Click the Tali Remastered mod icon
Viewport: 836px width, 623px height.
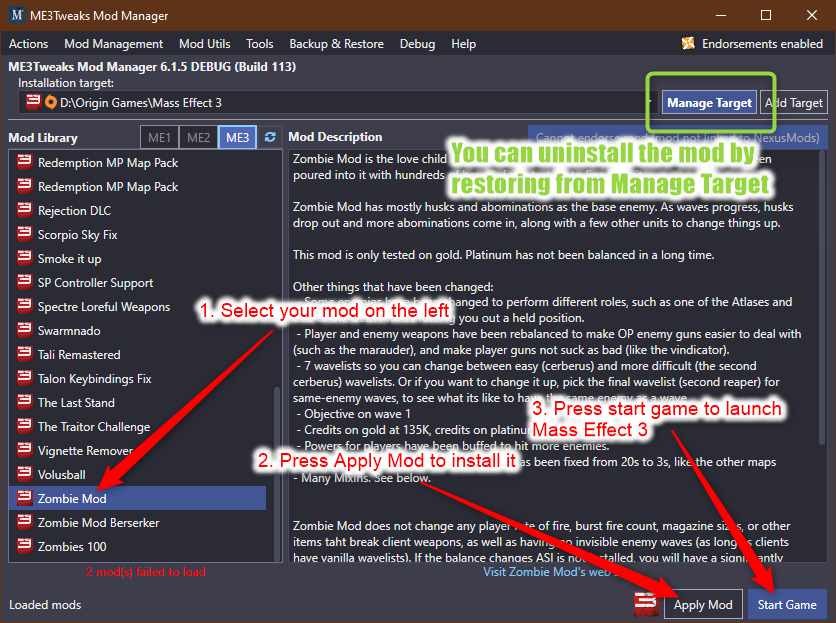(x=23, y=355)
